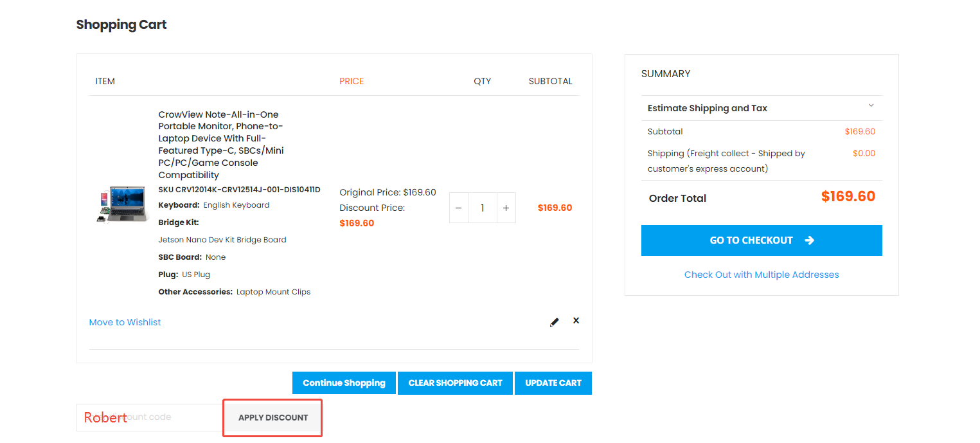
Task: Increase quantity with the plus button
Action: coord(506,208)
